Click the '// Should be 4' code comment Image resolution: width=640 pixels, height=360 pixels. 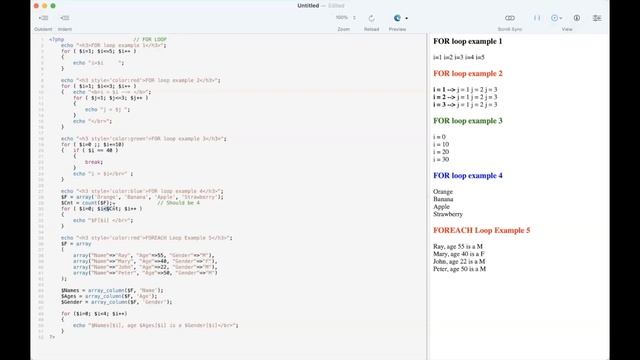pyautogui.click(x=178, y=203)
